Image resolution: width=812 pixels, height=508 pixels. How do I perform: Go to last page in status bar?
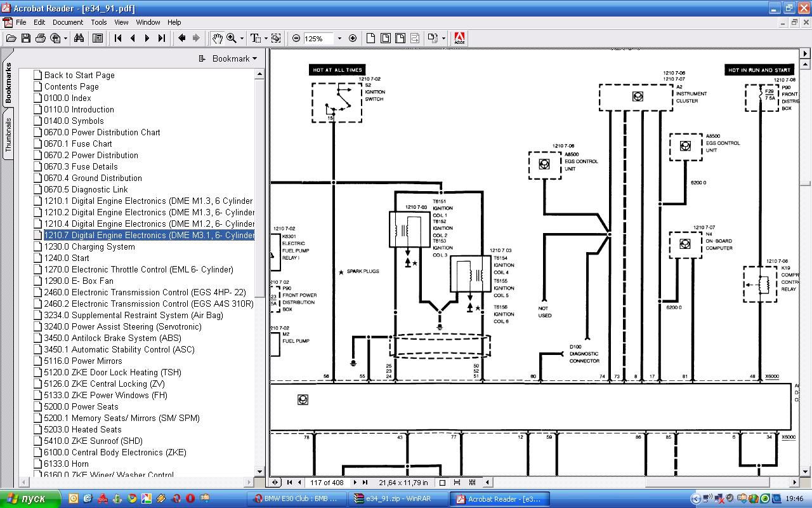(364, 483)
